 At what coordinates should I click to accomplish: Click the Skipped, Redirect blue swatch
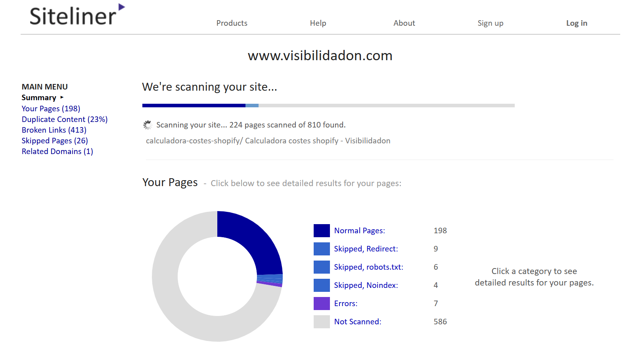coord(322,249)
